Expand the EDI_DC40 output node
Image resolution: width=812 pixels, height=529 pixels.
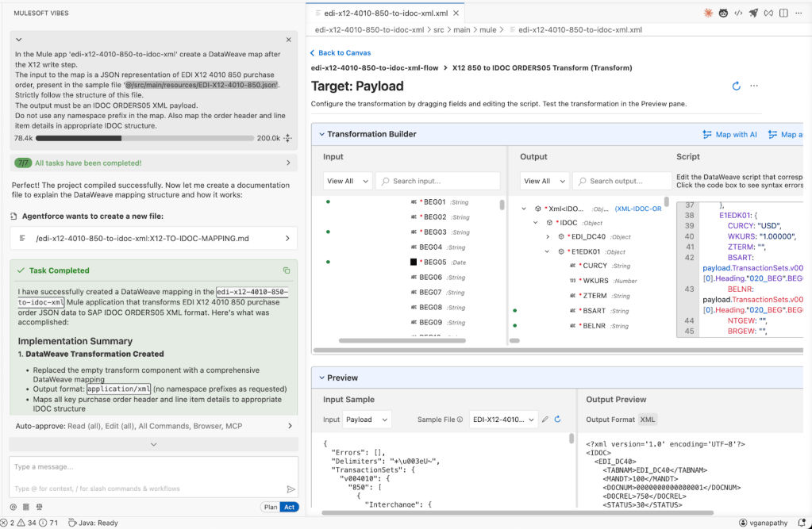pos(548,236)
